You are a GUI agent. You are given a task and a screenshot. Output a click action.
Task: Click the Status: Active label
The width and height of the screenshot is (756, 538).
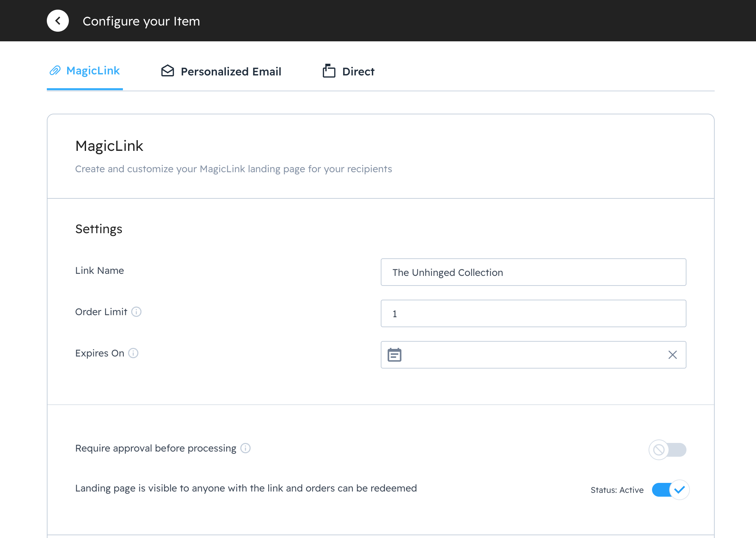[x=617, y=490]
